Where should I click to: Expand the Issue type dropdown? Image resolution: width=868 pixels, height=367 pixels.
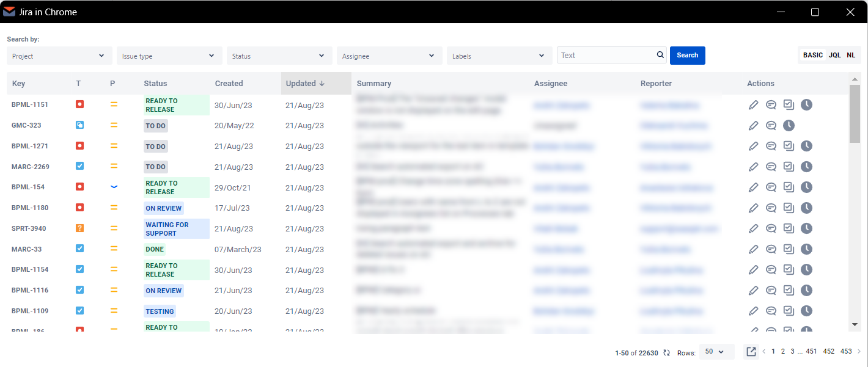[169, 56]
